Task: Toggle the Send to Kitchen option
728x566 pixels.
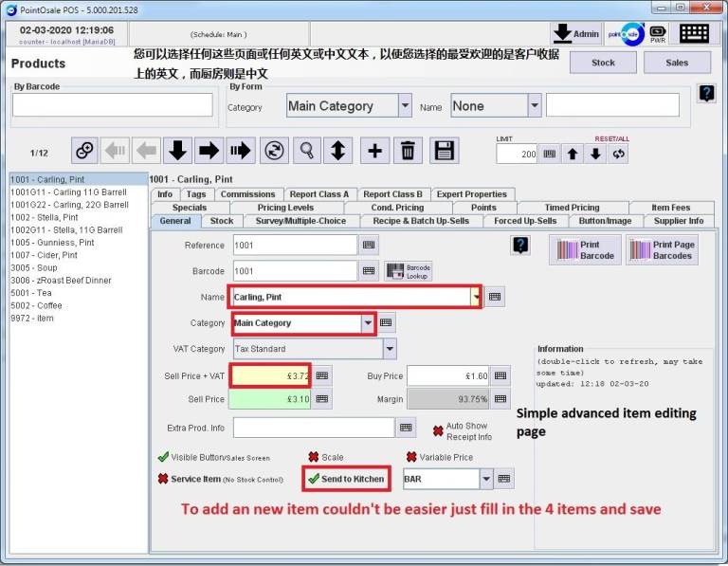Action: pos(345,479)
